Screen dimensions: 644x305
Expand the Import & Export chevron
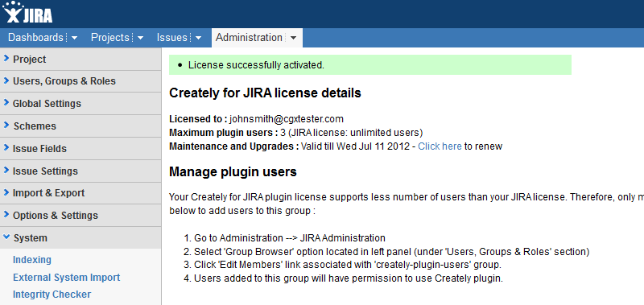(x=6, y=192)
